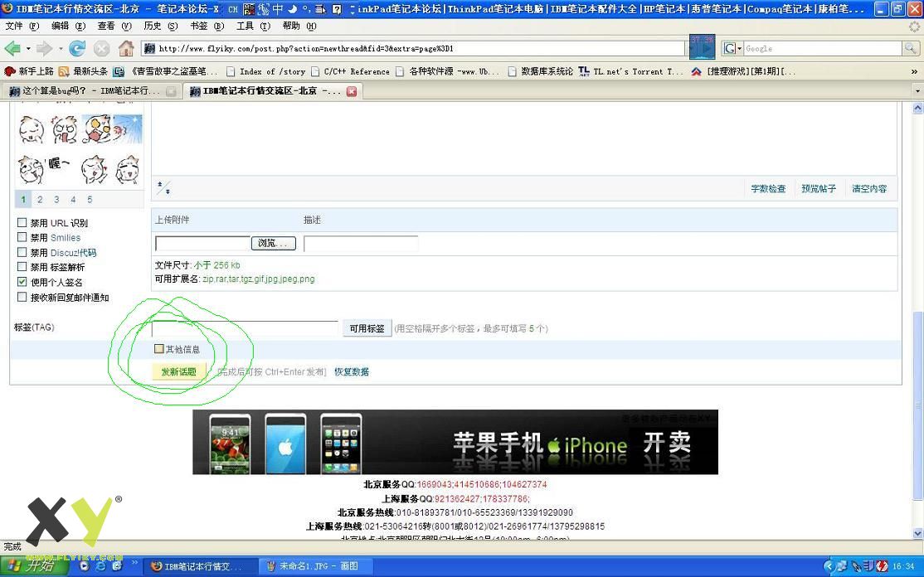
Task: Switch to the 这个算是bug吗? tab
Action: [x=92, y=91]
